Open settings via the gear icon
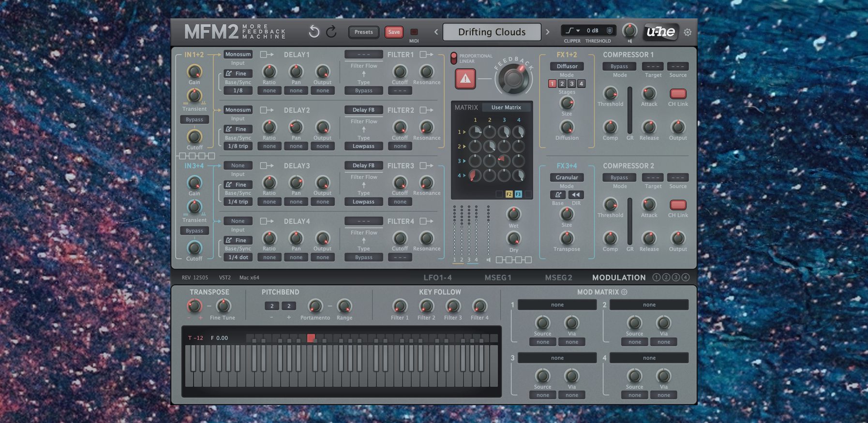The width and height of the screenshot is (868, 423). pos(688,32)
